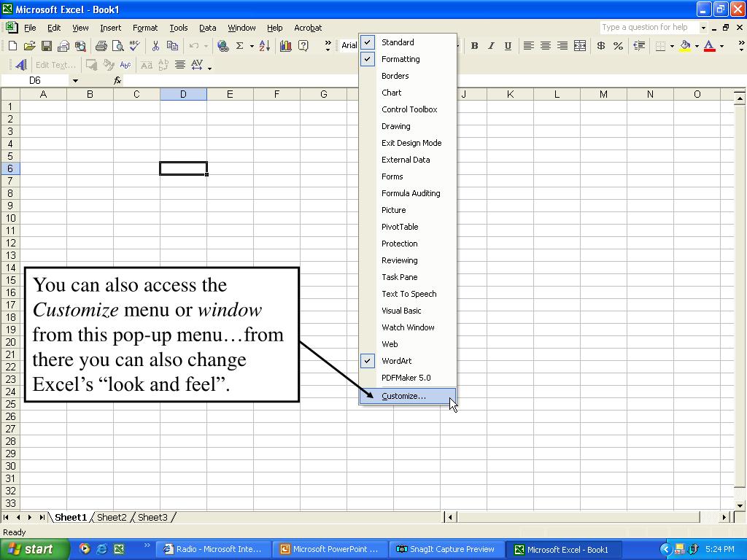747x560 pixels.
Task: Switch to the Sheet2 tab
Action: coord(112,517)
